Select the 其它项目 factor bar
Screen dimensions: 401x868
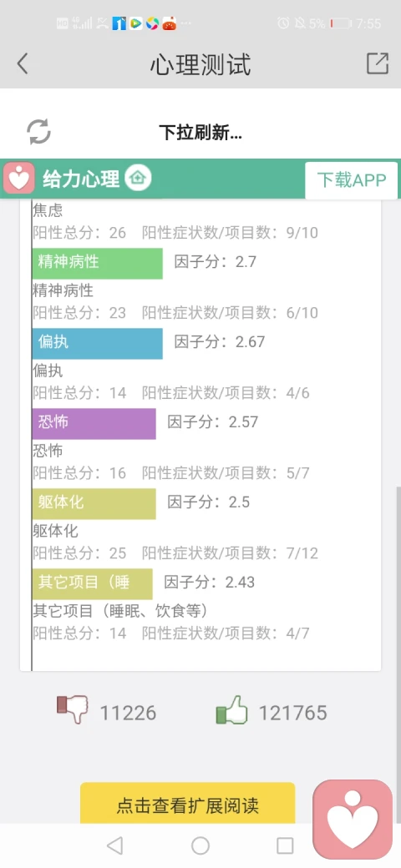point(93,584)
